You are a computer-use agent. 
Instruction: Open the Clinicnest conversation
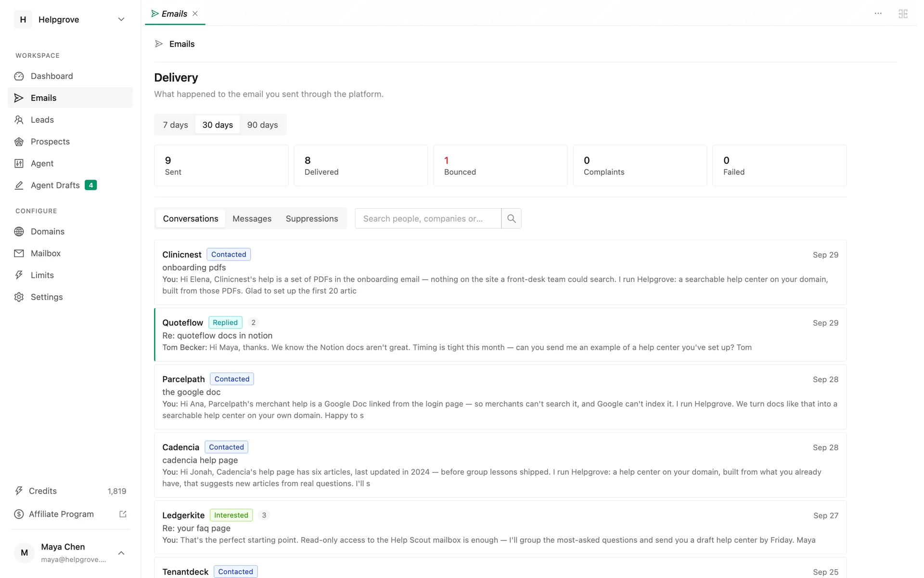[x=500, y=272]
